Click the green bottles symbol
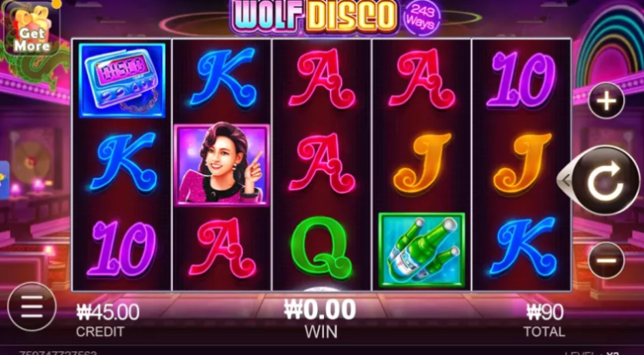644x355 pixels. pyautogui.click(x=422, y=249)
